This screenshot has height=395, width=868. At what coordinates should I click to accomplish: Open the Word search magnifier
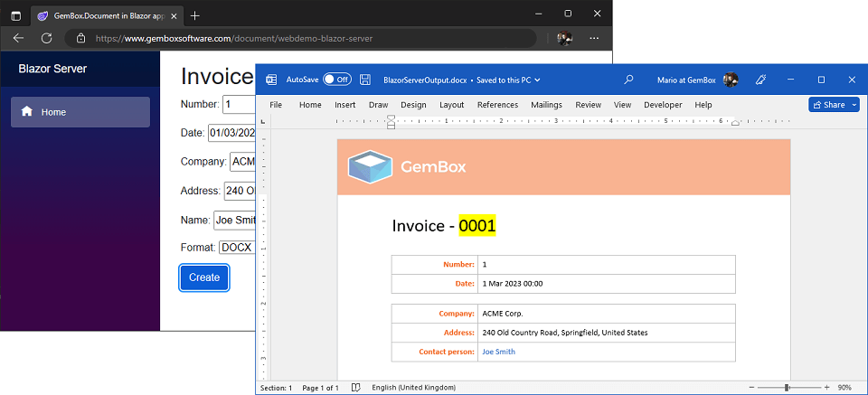point(628,80)
